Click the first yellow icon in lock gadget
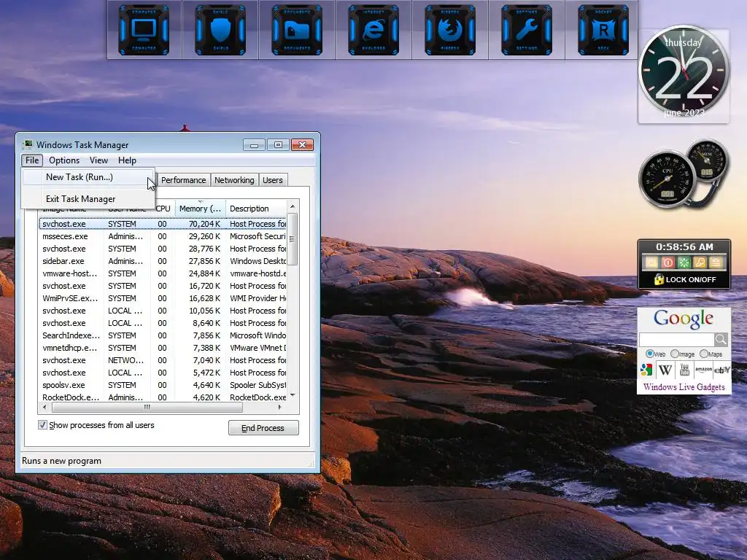747x560 pixels. coord(651,262)
